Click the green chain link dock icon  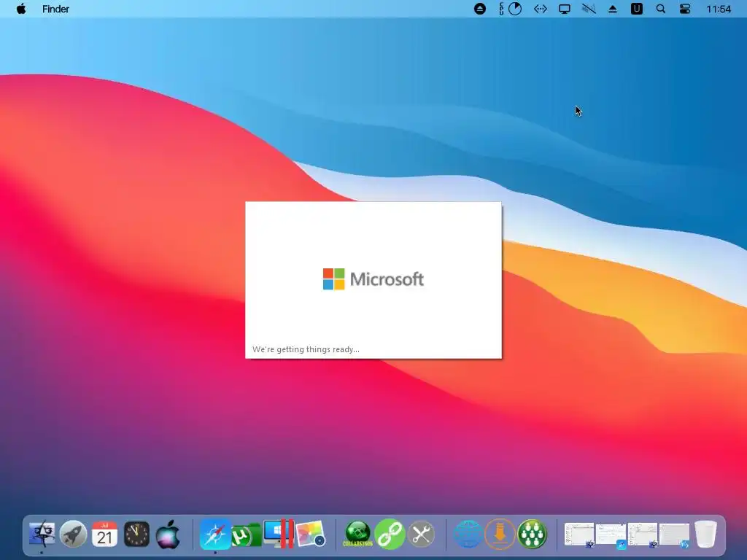[x=390, y=534]
